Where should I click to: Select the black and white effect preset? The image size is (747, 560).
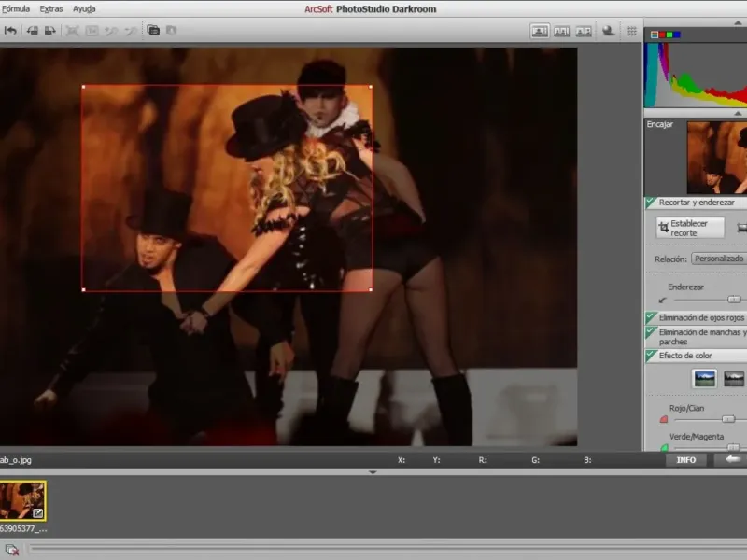point(734,378)
